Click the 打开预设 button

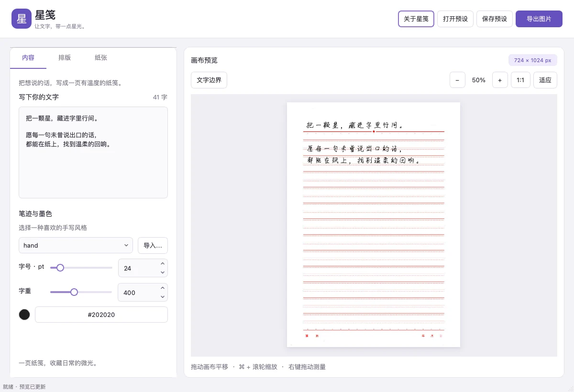(455, 19)
